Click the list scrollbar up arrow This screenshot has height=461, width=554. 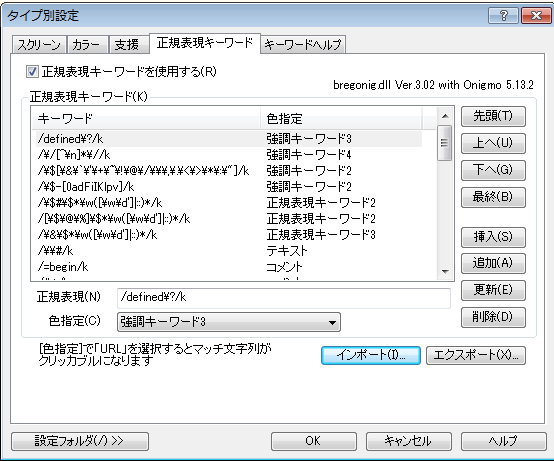pyautogui.click(x=445, y=116)
